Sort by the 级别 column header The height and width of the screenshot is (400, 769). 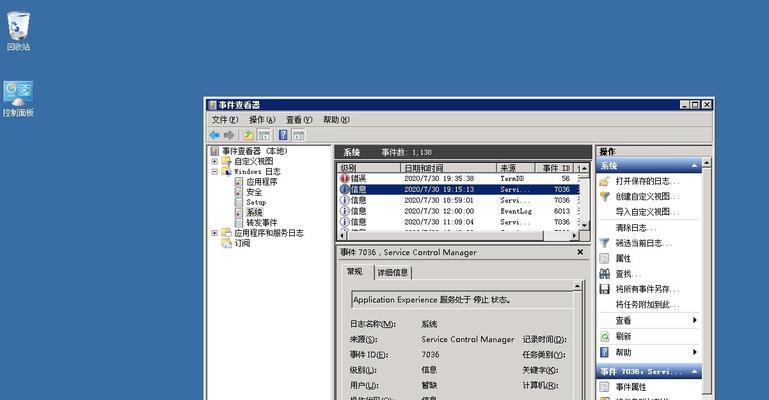click(369, 168)
